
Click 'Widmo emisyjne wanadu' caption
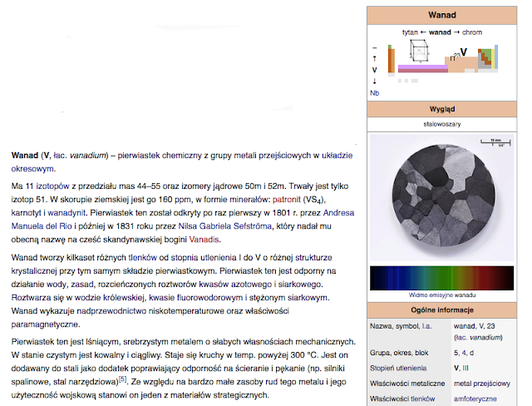(441, 295)
